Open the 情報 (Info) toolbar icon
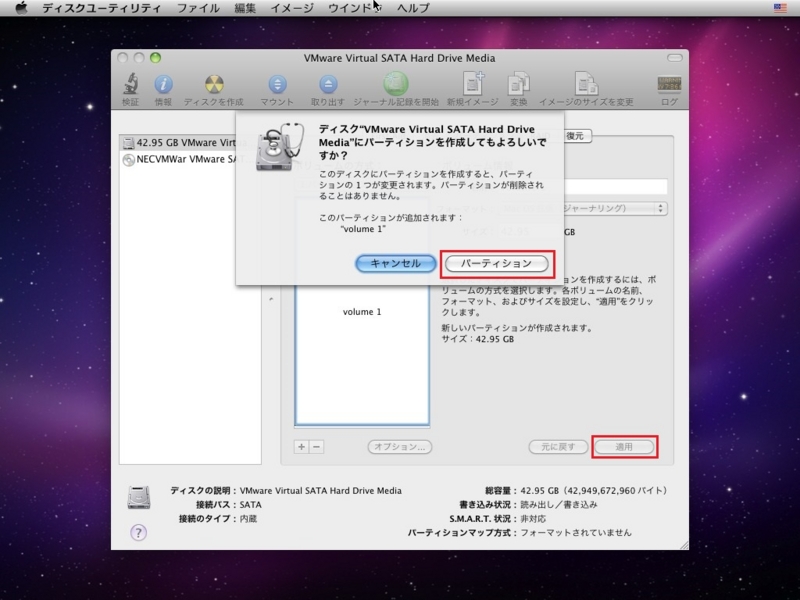Screen dimensions: 800x600 (x=163, y=84)
